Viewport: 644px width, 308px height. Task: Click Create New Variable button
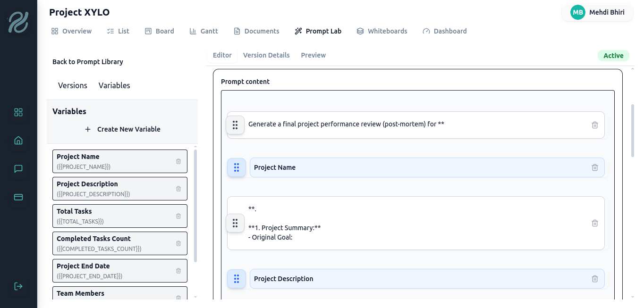(x=122, y=129)
